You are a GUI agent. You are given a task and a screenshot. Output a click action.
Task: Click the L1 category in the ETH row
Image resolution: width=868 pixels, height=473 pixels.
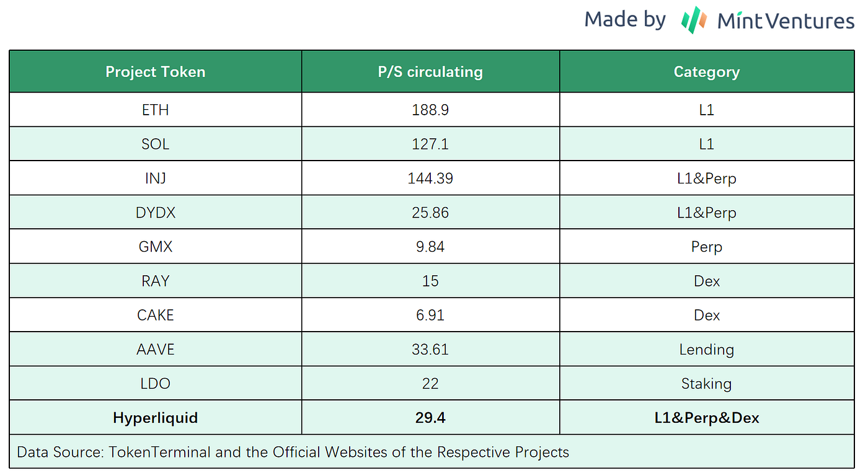[707, 110]
